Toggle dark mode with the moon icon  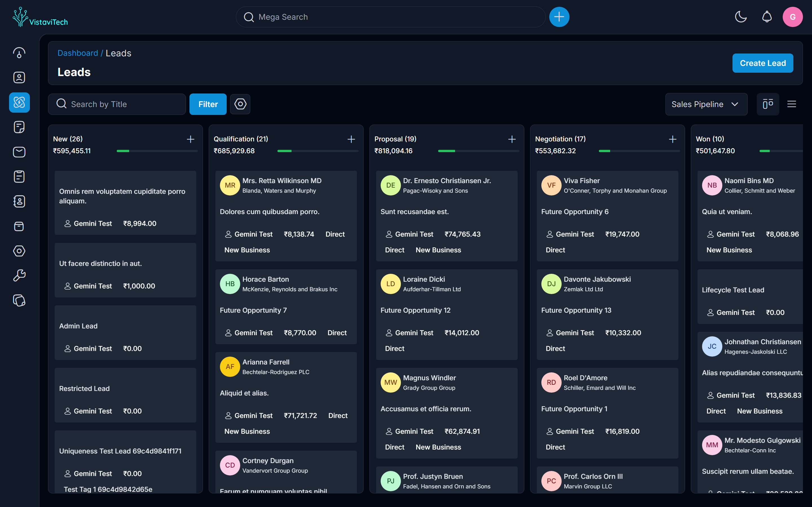(x=741, y=17)
